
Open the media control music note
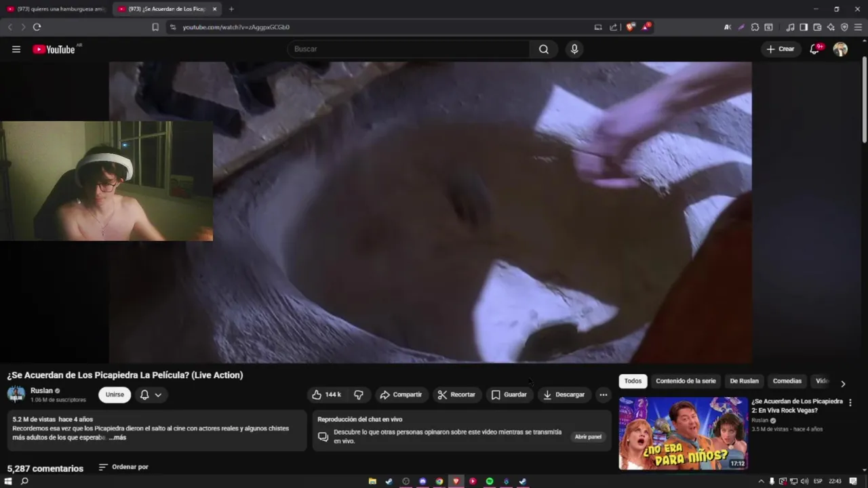click(x=790, y=27)
